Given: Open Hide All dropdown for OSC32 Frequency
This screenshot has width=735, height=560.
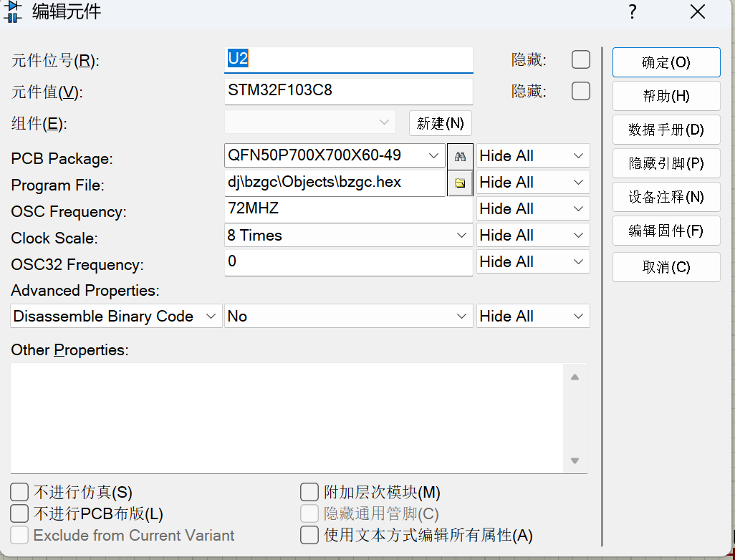Looking at the screenshot, I should [533, 261].
